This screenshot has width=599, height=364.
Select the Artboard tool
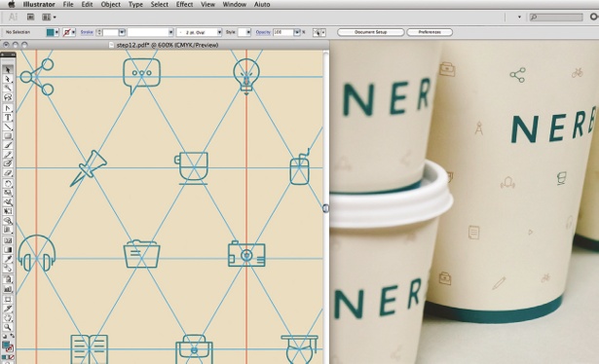tap(8, 300)
